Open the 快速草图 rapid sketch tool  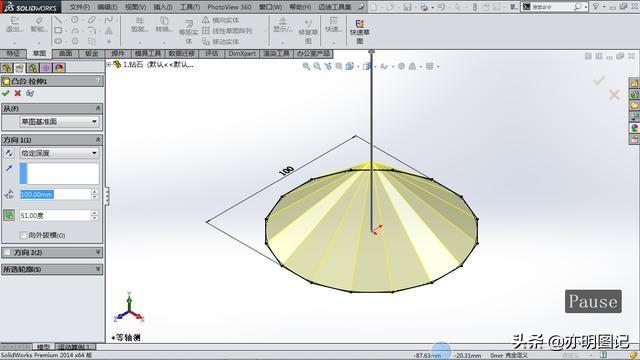[x=359, y=31]
